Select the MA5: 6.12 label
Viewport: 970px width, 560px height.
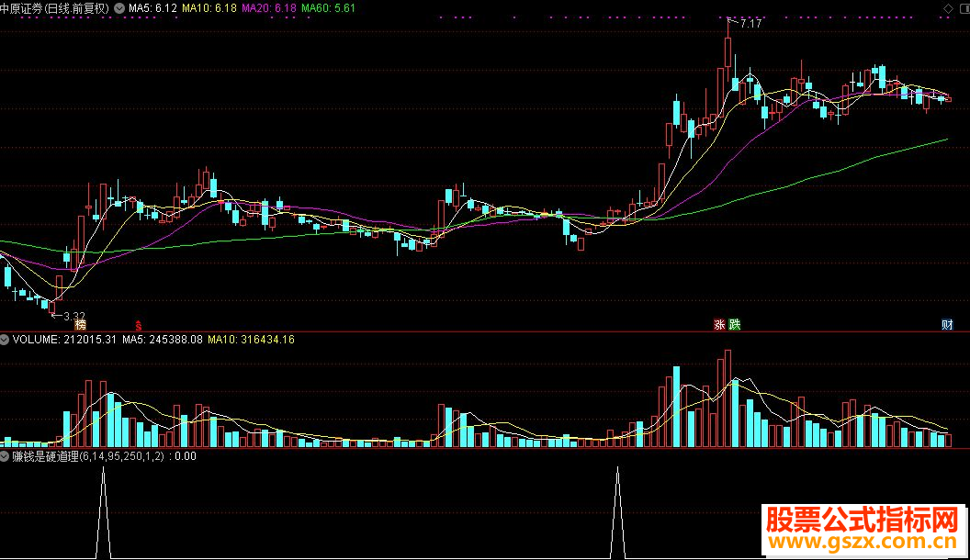[x=152, y=8]
